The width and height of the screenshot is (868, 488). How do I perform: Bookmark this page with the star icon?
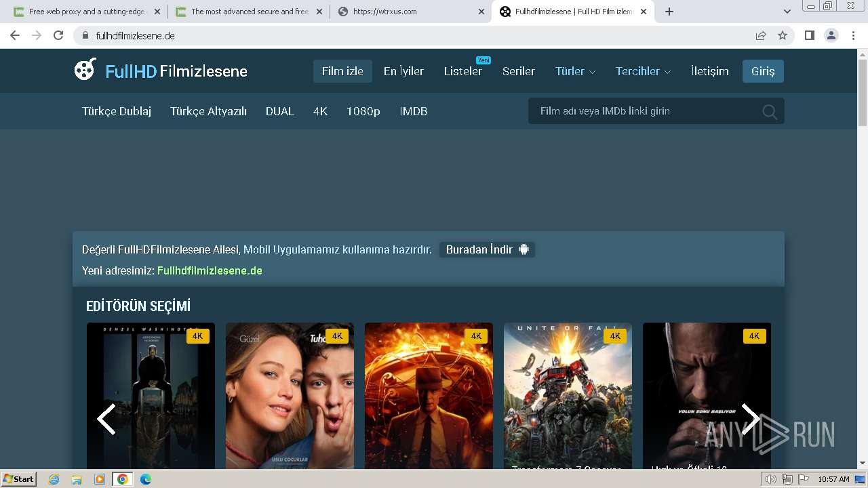[783, 35]
